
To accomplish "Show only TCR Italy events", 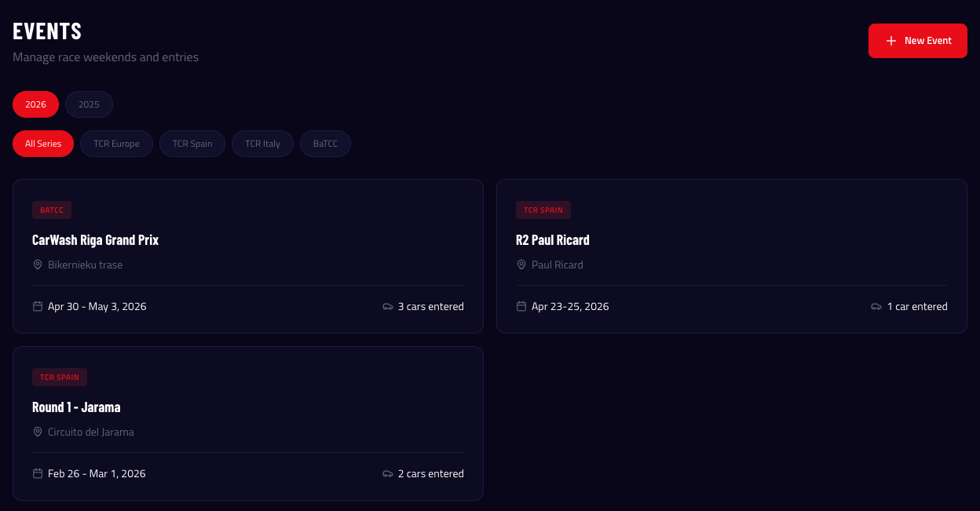I will click(x=262, y=144).
